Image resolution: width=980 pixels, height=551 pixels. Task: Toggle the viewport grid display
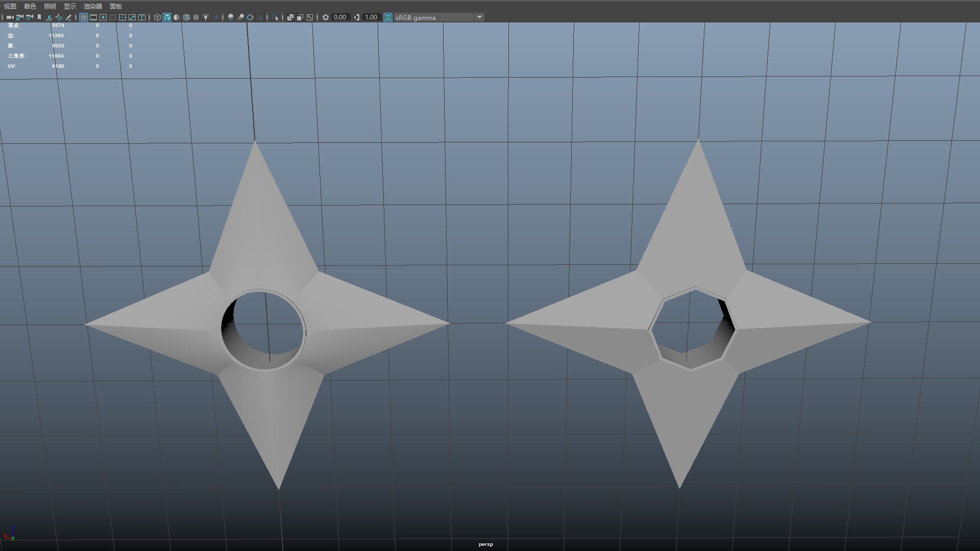84,17
